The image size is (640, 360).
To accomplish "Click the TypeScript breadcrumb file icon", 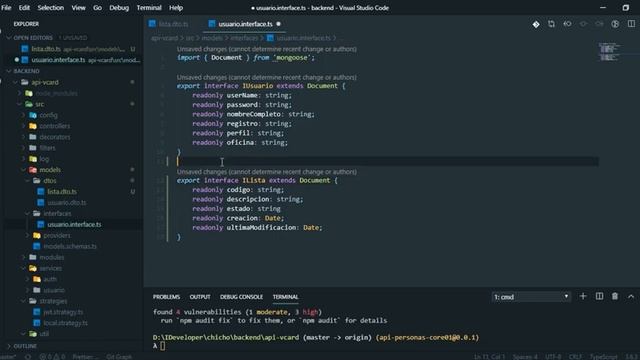I will point(270,38).
